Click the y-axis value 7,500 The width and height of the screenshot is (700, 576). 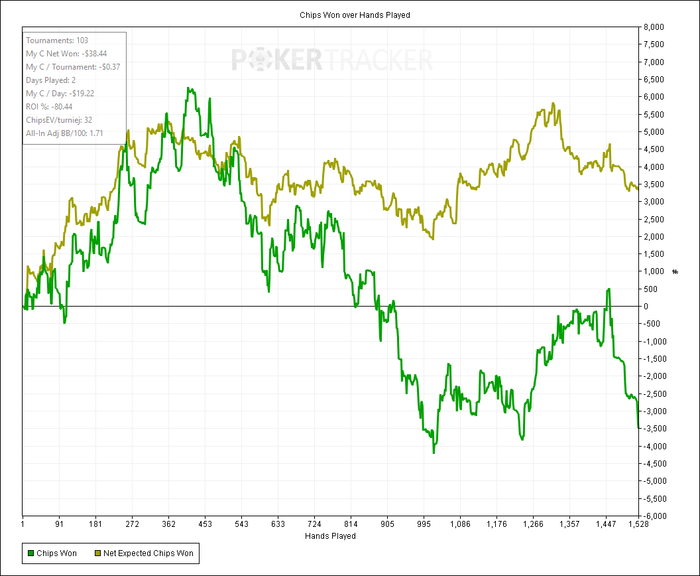pyautogui.click(x=654, y=45)
